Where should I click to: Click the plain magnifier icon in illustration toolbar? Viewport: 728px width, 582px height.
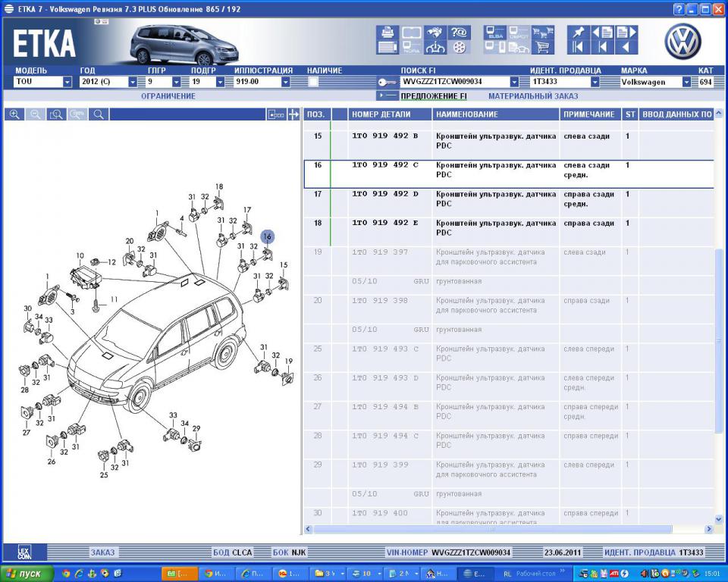click(x=99, y=114)
